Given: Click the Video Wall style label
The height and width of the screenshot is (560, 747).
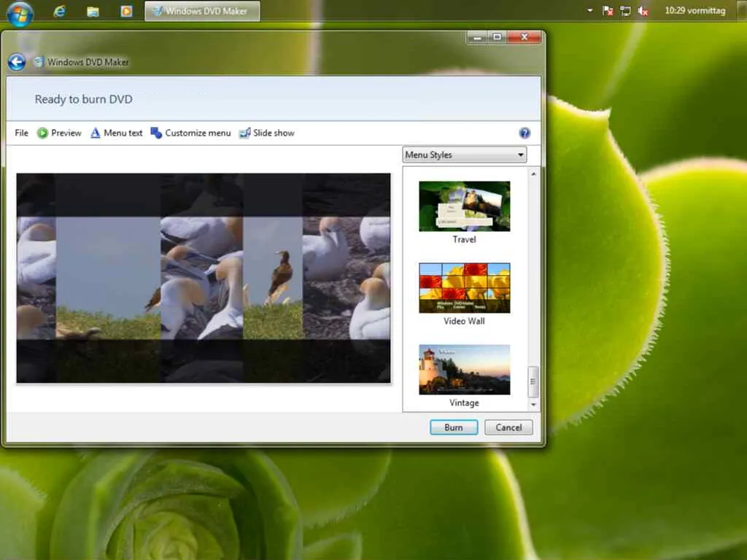Looking at the screenshot, I should pyautogui.click(x=465, y=322).
